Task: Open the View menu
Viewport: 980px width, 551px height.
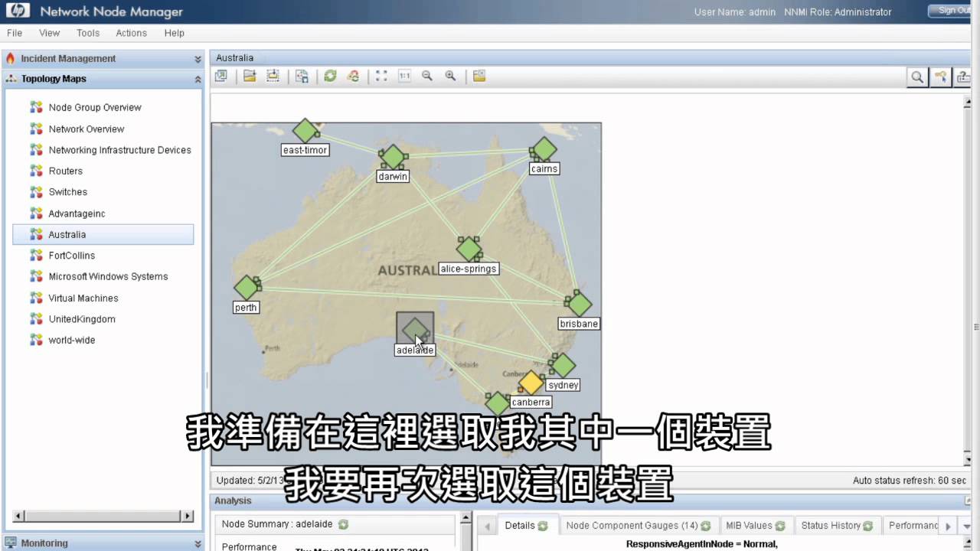Action: pos(50,33)
